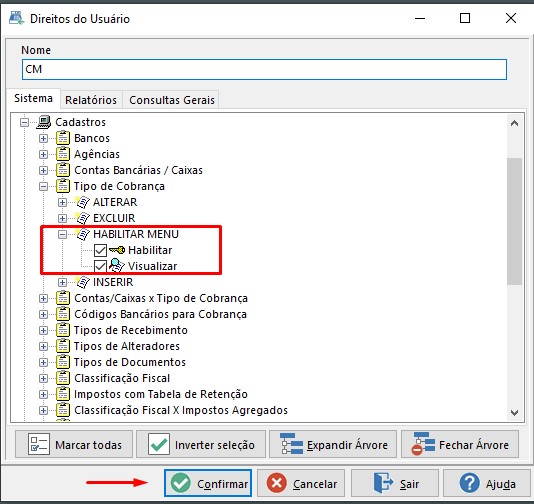Expand the Tipos de Recebimento node
The height and width of the screenshot is (504, 534).
point(43,330)
